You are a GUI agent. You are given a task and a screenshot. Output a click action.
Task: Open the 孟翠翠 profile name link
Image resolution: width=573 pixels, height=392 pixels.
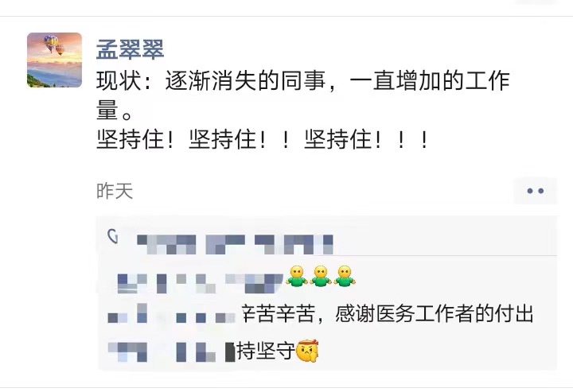tap(130, 49)
